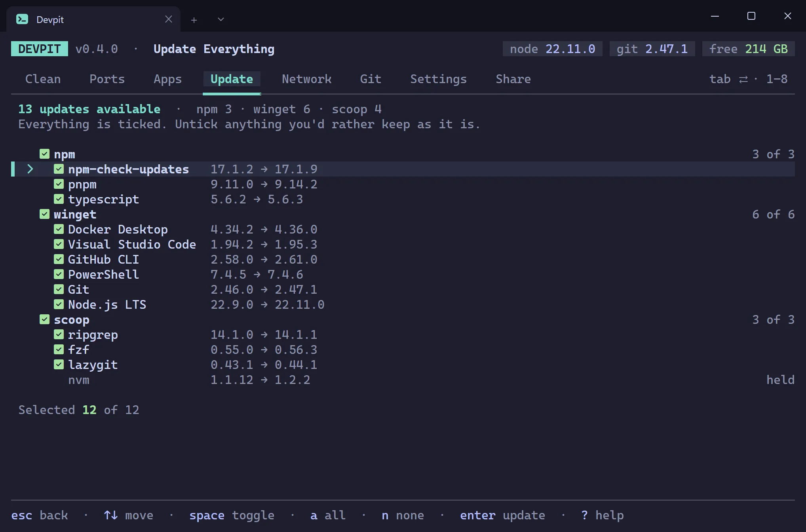Open a new terminal tab with plus
Screen dimensions: 806x532
point(194,19)
